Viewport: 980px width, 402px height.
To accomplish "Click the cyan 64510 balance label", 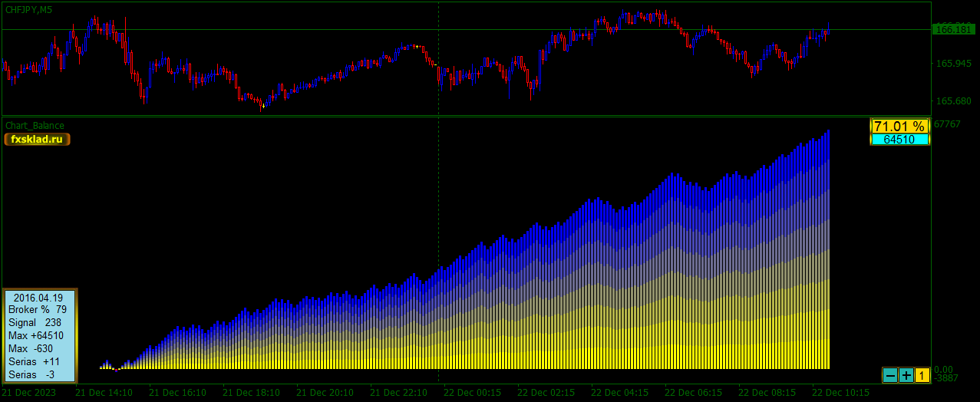I will 899,140.
